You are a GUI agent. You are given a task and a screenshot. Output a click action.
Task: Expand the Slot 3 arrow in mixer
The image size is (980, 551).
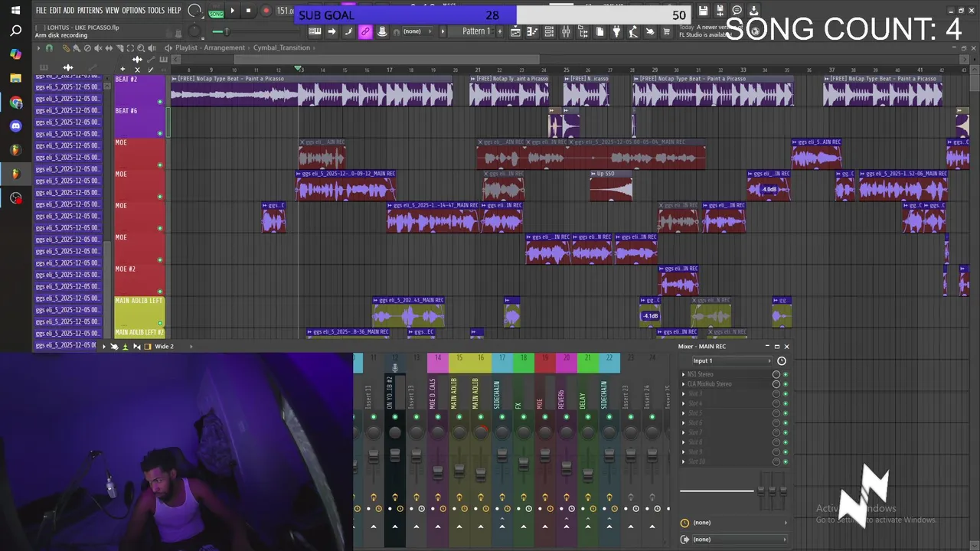[x=684, y=393]
